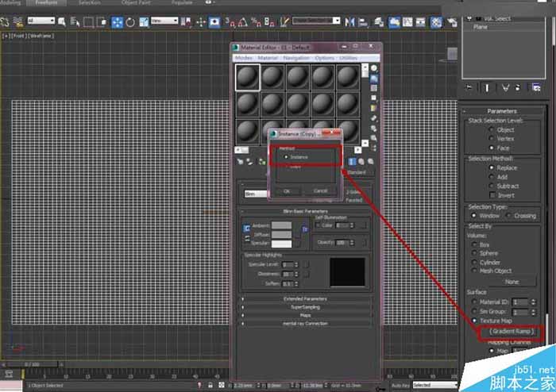Screen dimensions: 556x392
Task: Click the Ambient color swatch
Action: [281, 225]
